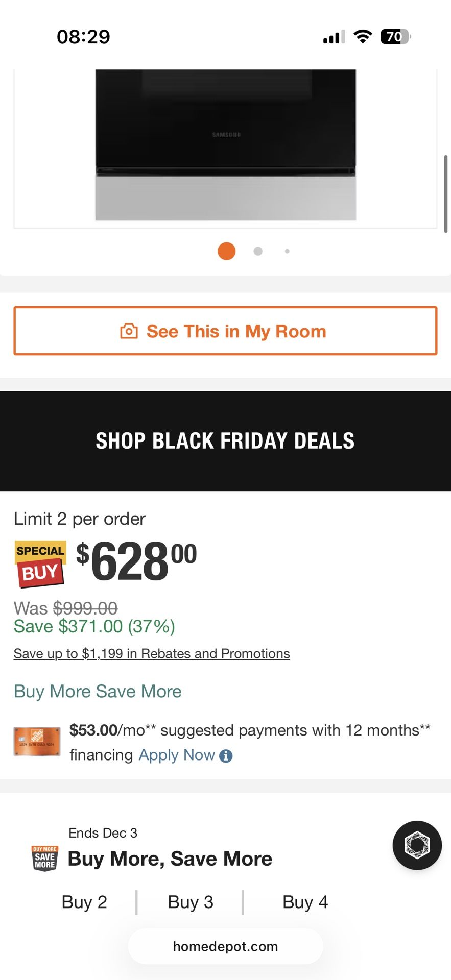This screenshot has height=980, width=451.
Task: Jump to the third carousel image dot
Action: (287, 251)
